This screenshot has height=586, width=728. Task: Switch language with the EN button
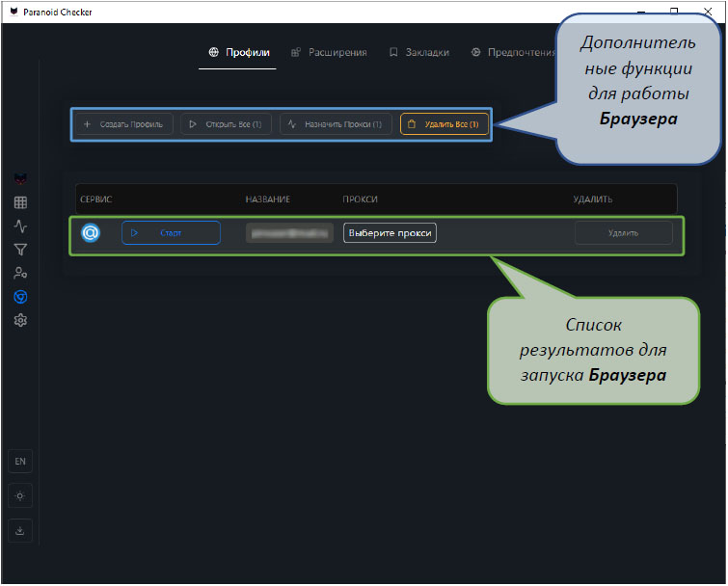coord(20,462)
